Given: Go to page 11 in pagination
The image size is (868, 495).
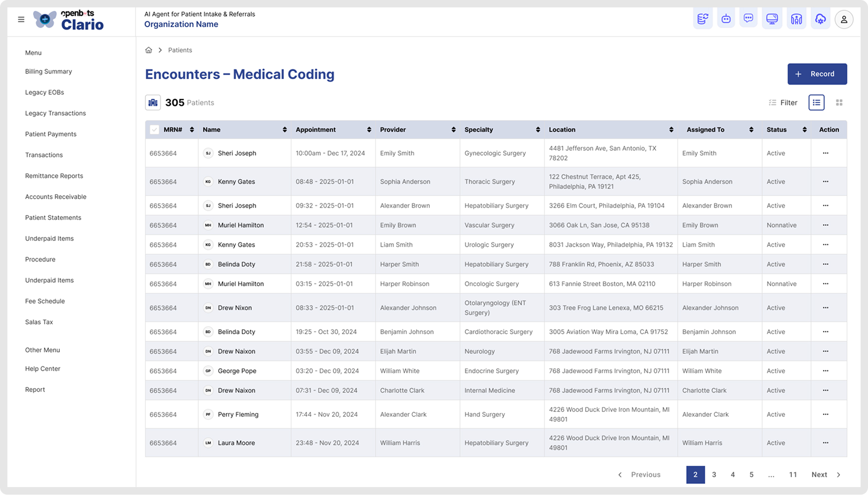Looking at the screenshot, I should [x=793, y=474].
